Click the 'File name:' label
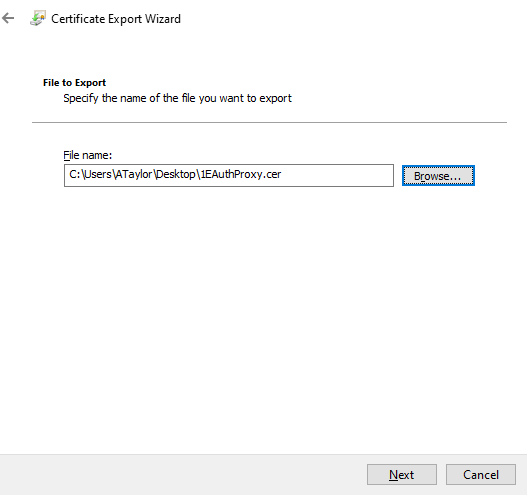The image size is (527, 495). (87, 155)
